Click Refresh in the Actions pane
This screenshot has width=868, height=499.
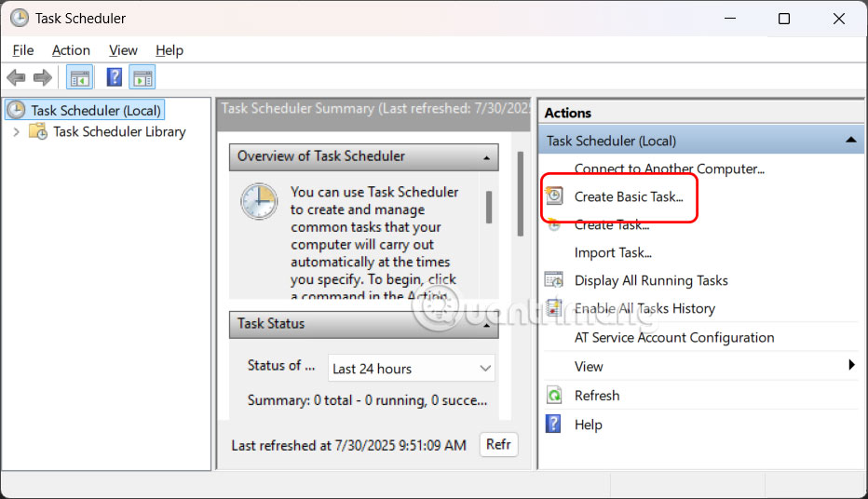pyautogui.click(x=597, y=396)
